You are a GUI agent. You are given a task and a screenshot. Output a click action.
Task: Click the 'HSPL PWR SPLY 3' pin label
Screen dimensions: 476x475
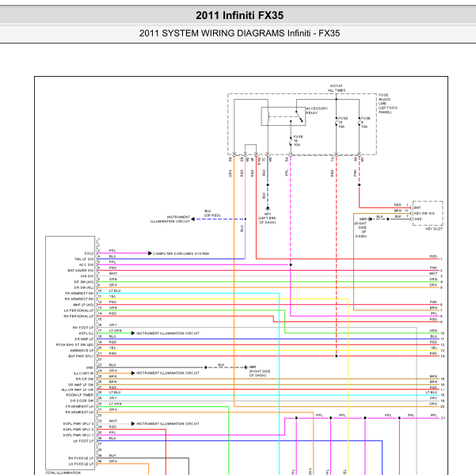coord(78,424)
